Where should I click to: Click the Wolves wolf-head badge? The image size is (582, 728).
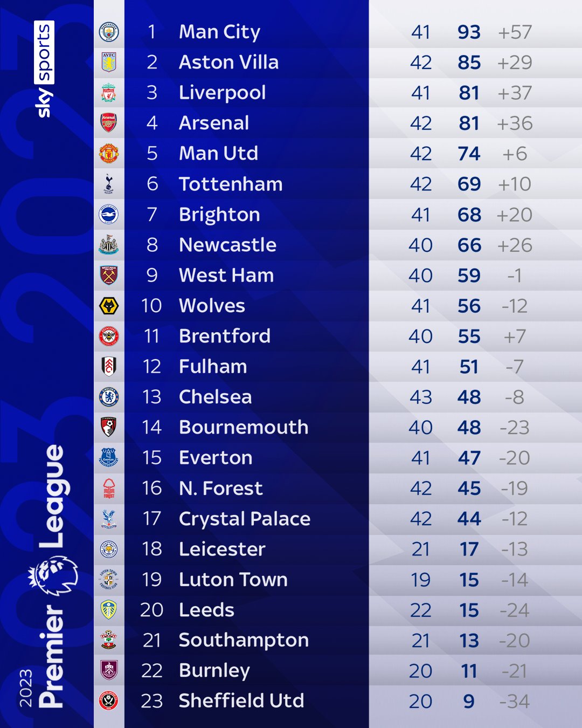[x=109, y=306]
